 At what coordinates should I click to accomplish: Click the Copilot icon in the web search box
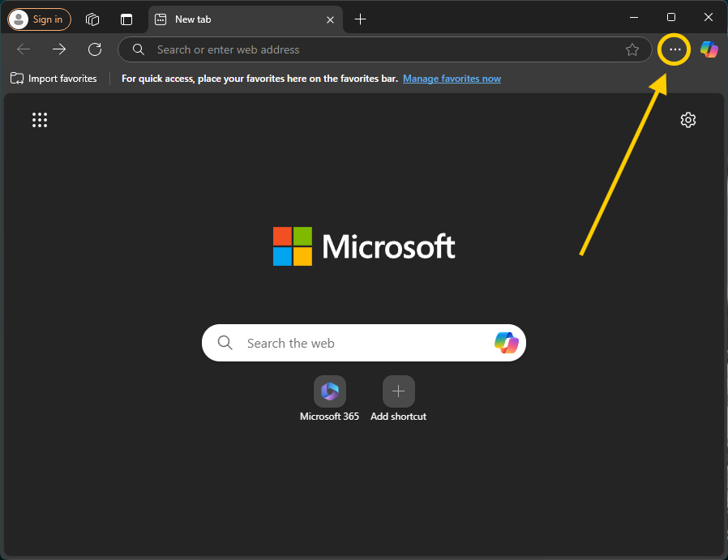507,343
